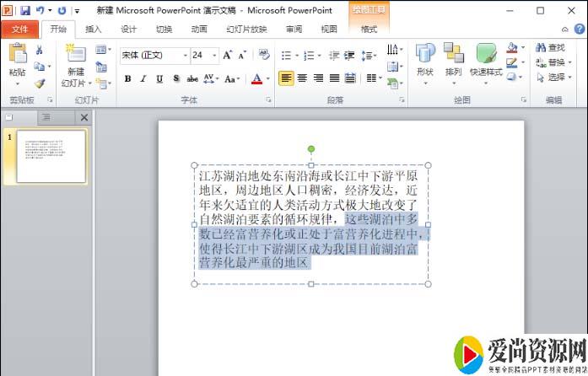
Task: Click the Paste clipboard icon
Action: (17, 59)
